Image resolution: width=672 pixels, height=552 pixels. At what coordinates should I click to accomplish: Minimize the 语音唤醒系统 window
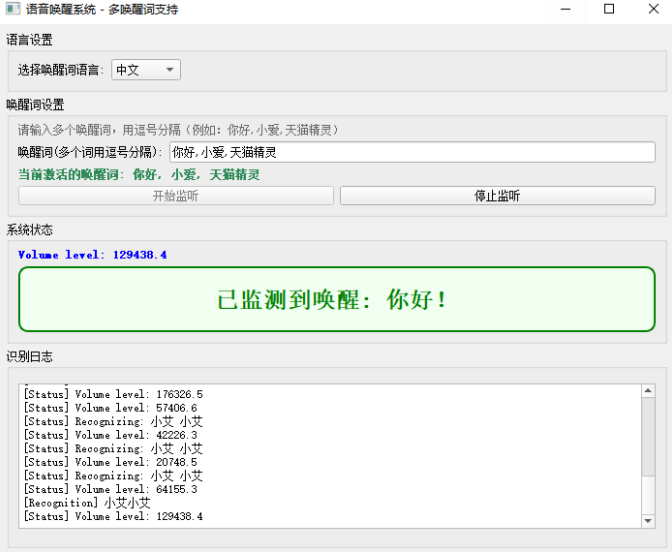point(566,9)
